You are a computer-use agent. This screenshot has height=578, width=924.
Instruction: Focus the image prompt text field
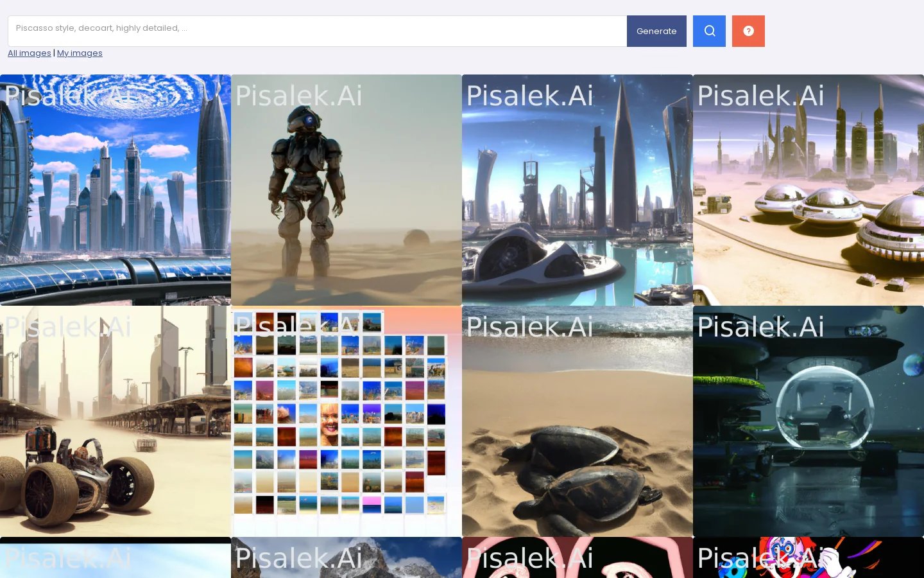[x=317, y=31]
